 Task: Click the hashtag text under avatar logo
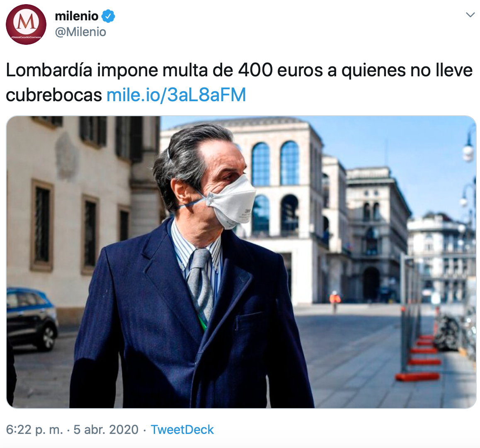26,37
